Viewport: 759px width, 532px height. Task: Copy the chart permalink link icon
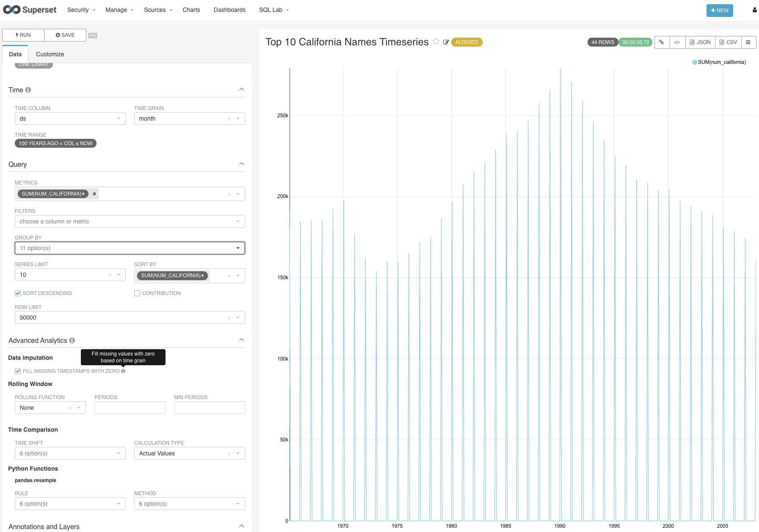[x=662, y=42]
